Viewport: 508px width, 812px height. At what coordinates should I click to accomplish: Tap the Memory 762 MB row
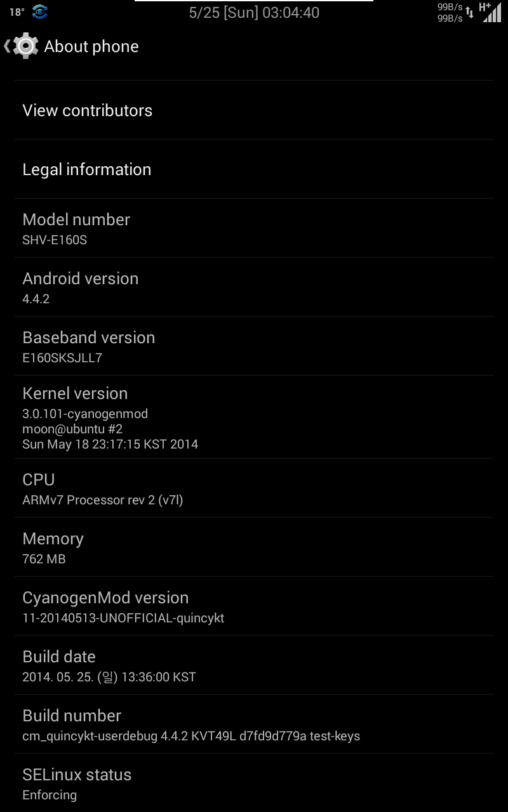pyautogui.click(x=254, y=547)
